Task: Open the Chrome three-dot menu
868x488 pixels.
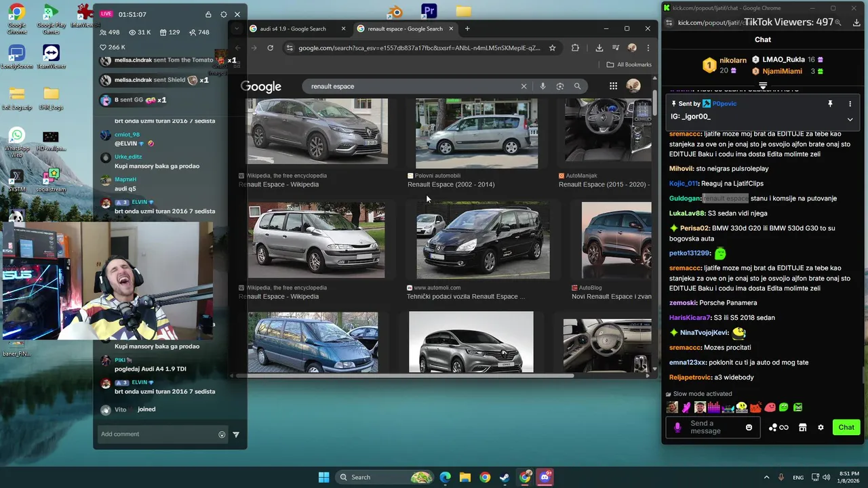Action: (x=648, y=48)
